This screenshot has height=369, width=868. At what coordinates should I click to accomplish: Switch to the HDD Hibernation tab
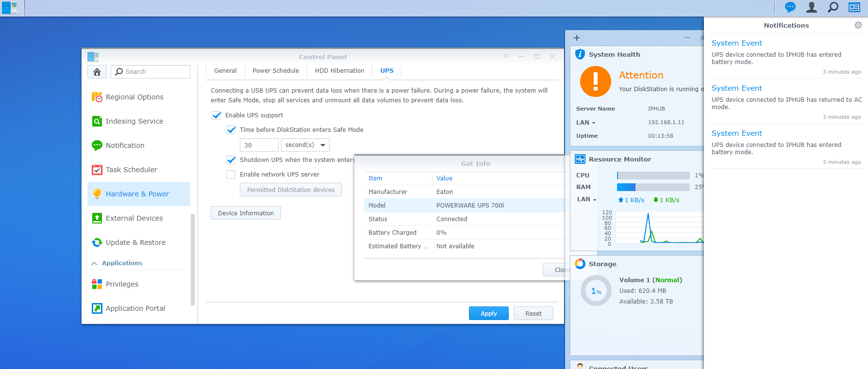tap(339, 71)
